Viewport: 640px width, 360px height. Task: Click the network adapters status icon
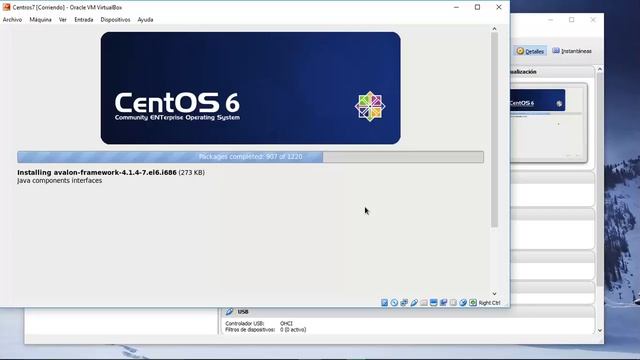tap(404, 302)
